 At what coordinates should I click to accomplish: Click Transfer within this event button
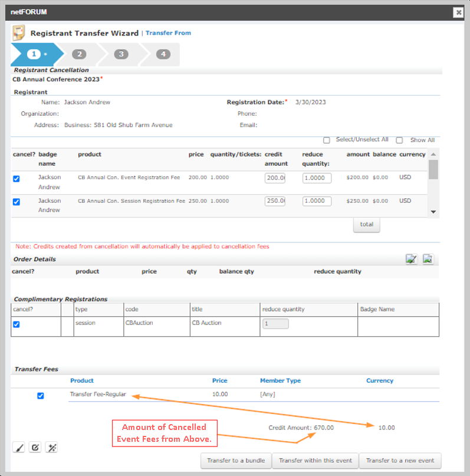[x=315, y=461]
